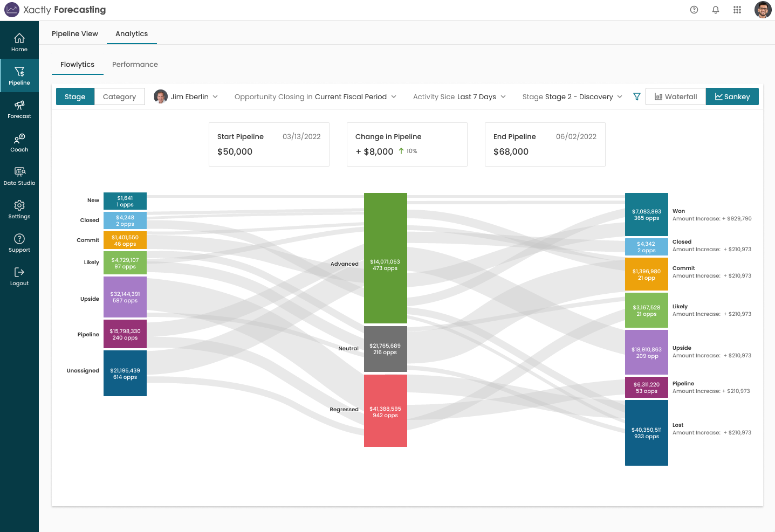This screenshot has height=532, width=775.
Task: Open the Pipeline View tab
Action: point(74,33)
